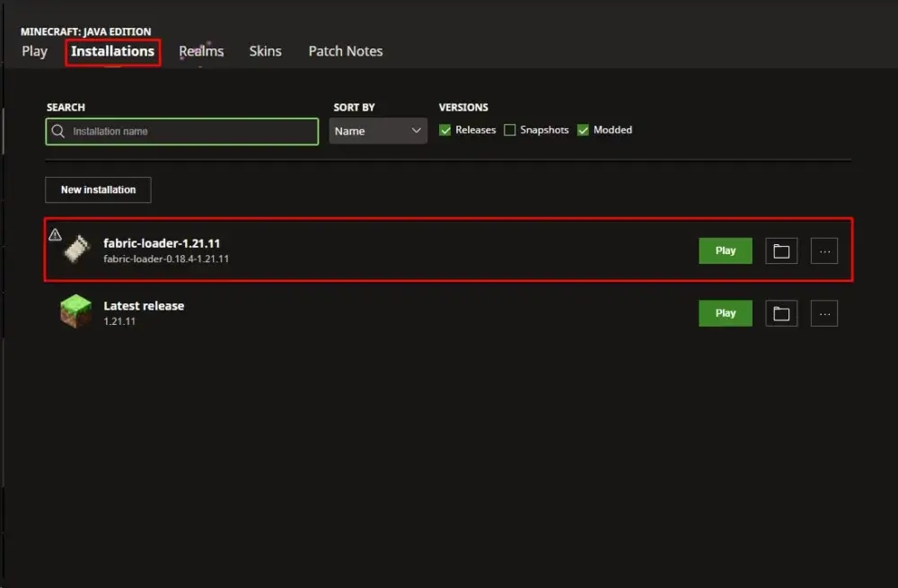This screenshot has width=898, height=588.
Task: Open more options for fabric-loader-1.21.11
Action: (824, 251)
